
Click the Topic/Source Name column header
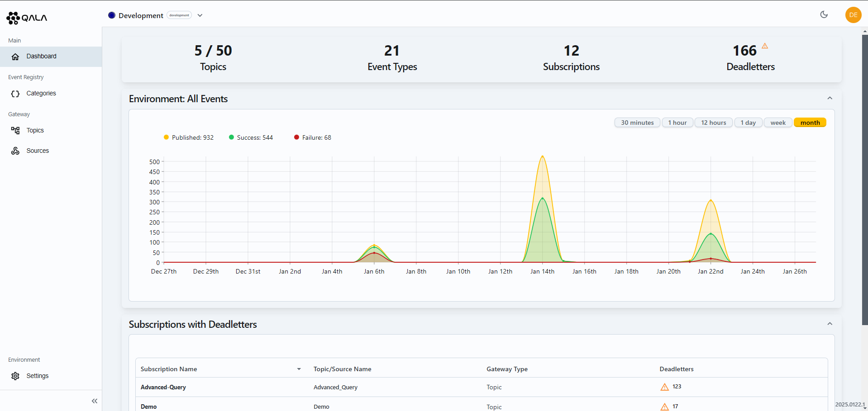click(x=342, y=369)
